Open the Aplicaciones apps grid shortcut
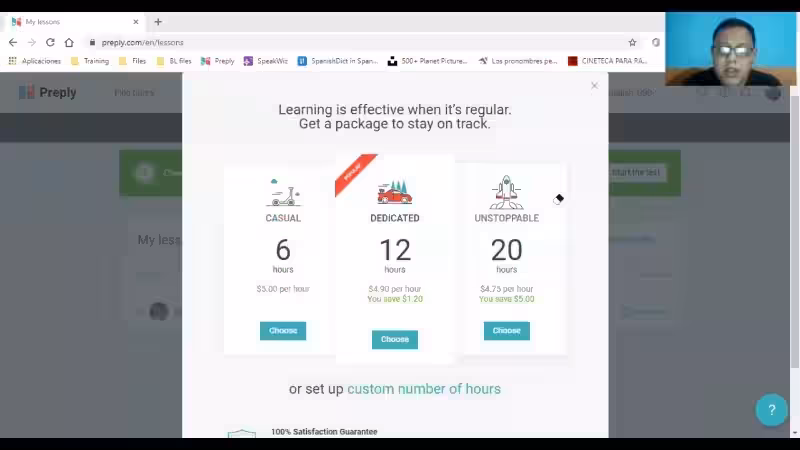Image resolution: width=800 pixels, height=450 pixels. pos(13,61)
